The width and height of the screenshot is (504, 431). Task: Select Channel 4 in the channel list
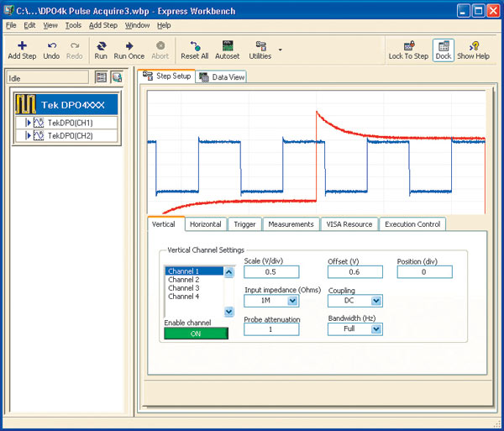[x=194, y=297]
